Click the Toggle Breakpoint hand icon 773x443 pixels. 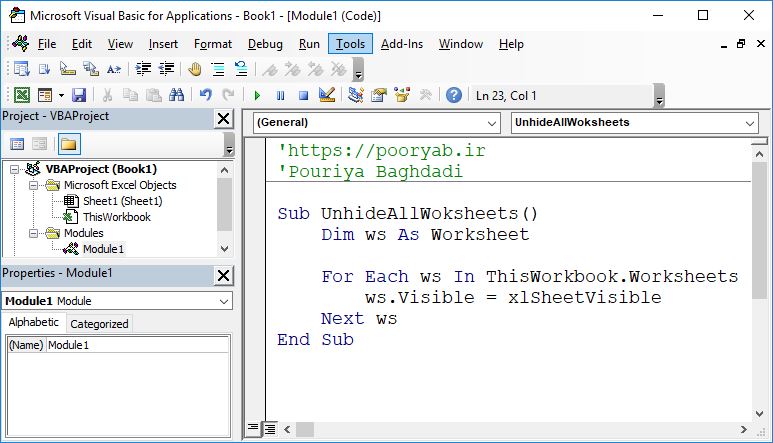click(x=194, y=69)
